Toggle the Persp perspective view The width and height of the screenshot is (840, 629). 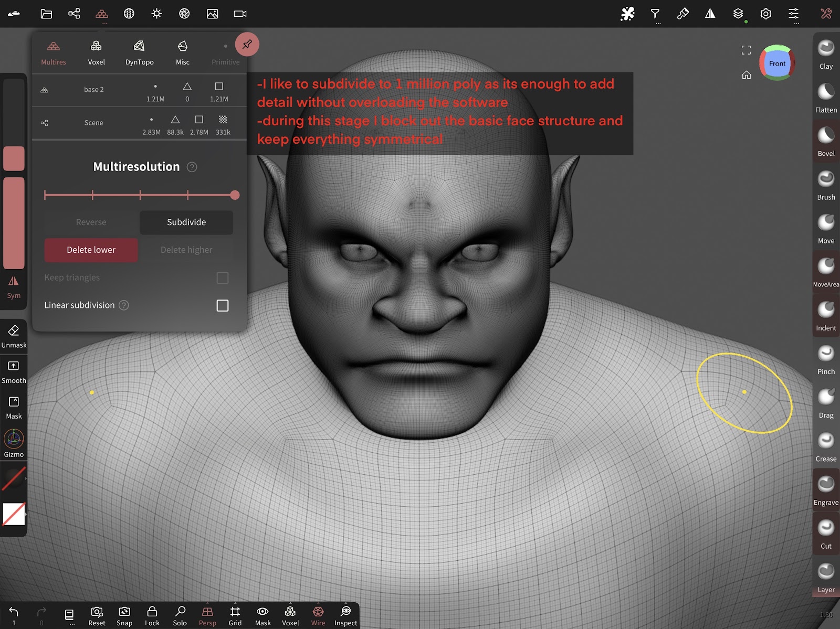[207, 616]
